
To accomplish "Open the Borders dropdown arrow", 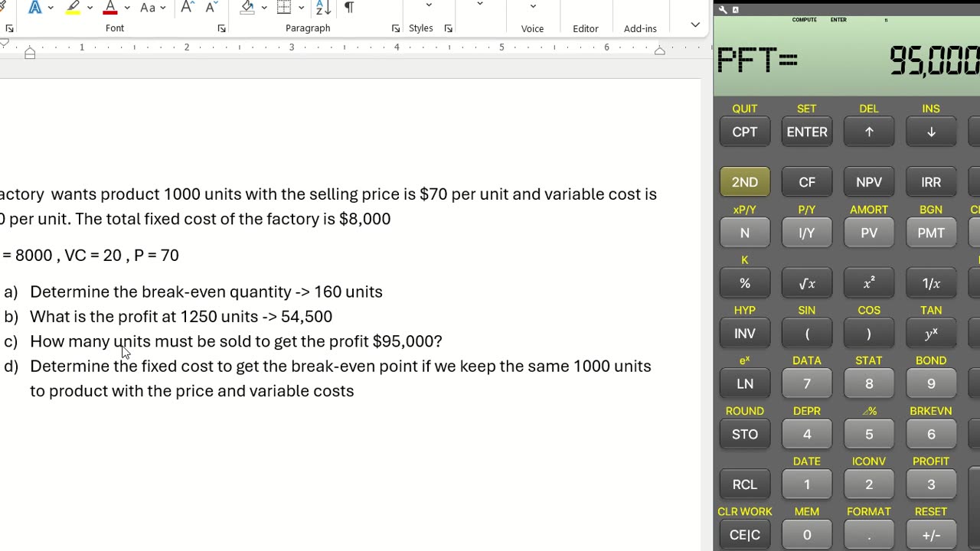I will [x=301, y=8].
